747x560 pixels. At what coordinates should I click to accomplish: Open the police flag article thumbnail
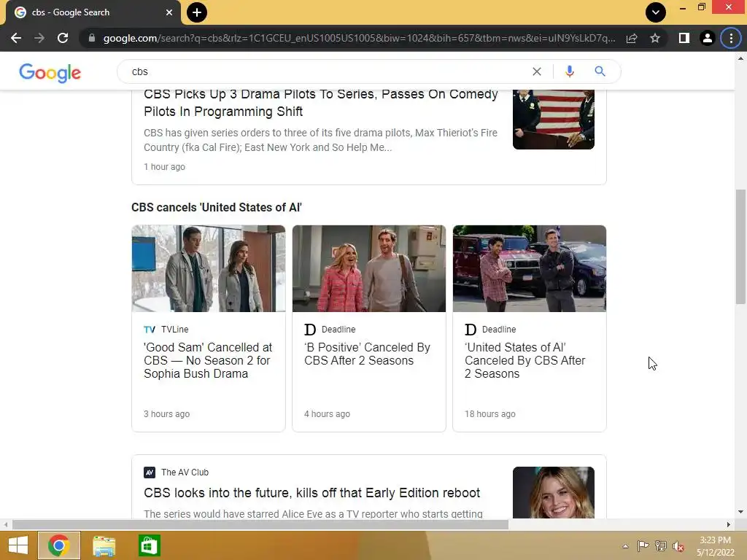pos(554,120)
